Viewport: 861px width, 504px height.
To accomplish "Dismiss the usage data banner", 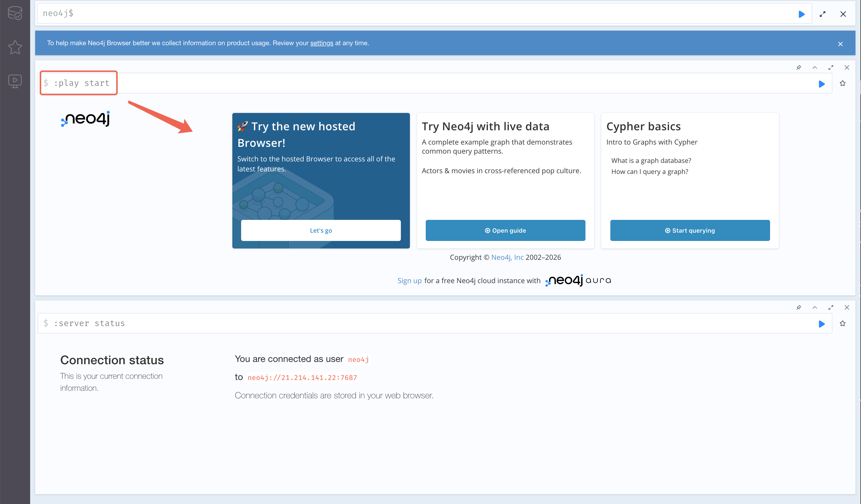I will click(x=840, y=44).
